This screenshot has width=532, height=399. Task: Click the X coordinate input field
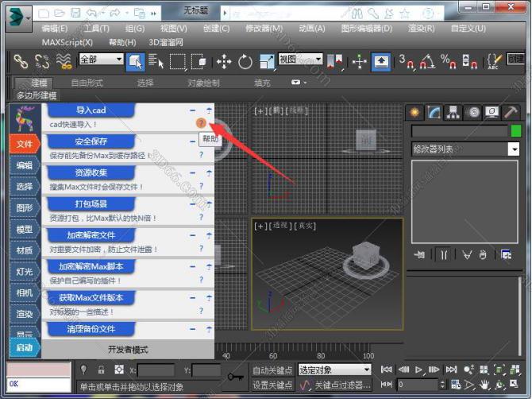(x=156, y=370)
